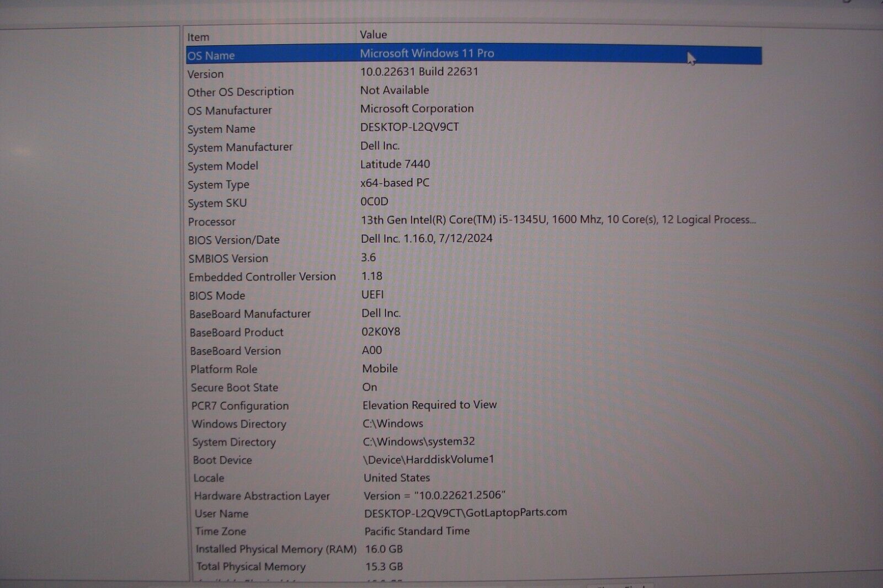883x588 pixels.
Task: Select the OS Name row
Action: click(x=474, y=55)
